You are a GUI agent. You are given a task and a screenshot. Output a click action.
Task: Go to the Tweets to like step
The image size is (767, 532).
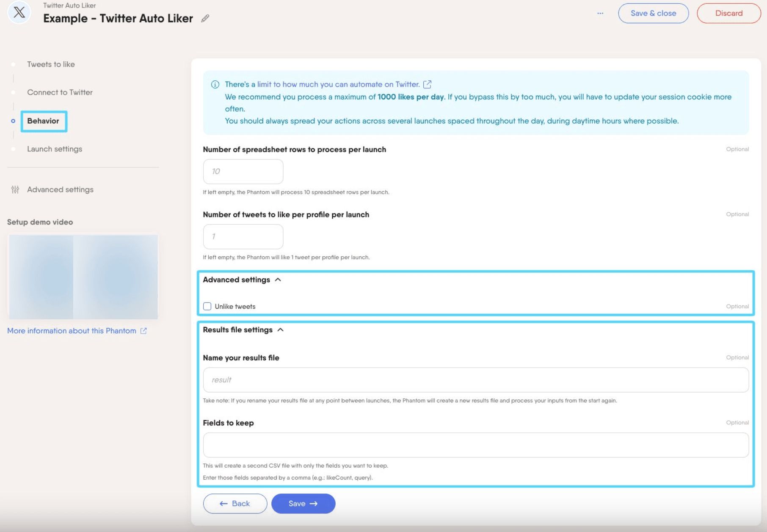point(51,64)
